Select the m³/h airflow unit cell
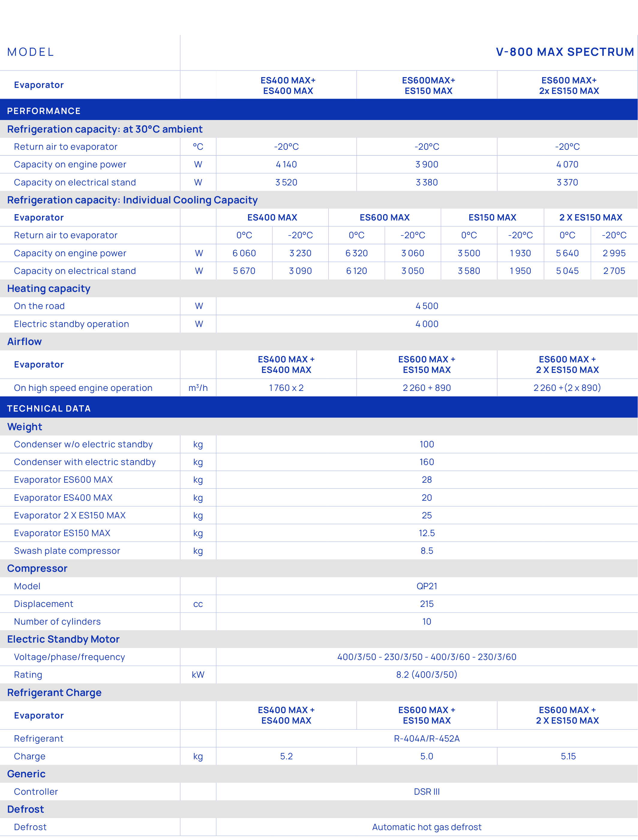Viewport: 638px width, 840px height. click(x=198, y=388)
